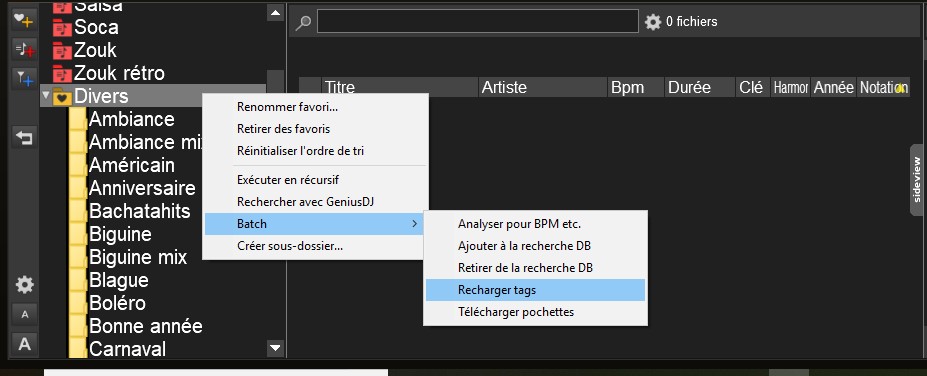Click the red Zouk folder icon

click(61, 51)
